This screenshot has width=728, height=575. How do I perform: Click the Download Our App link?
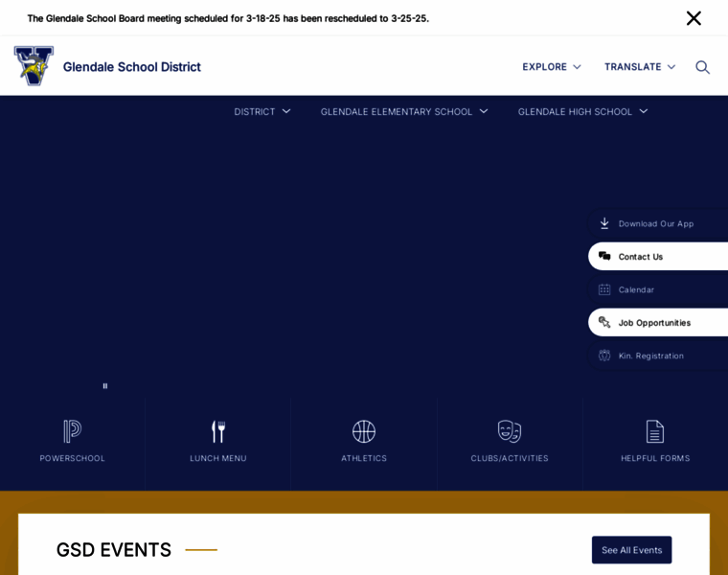click(x=657, y=223)
